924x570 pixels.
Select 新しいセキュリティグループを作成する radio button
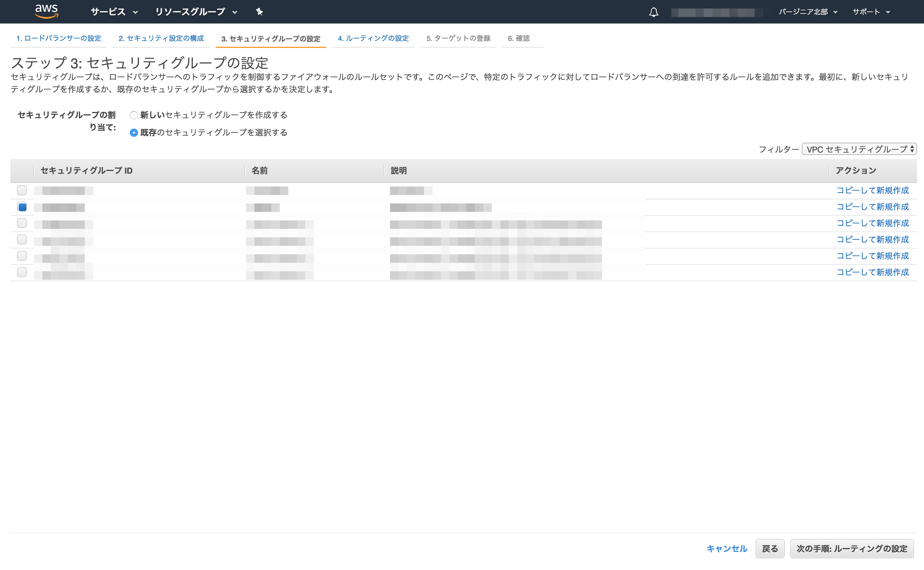133,115
